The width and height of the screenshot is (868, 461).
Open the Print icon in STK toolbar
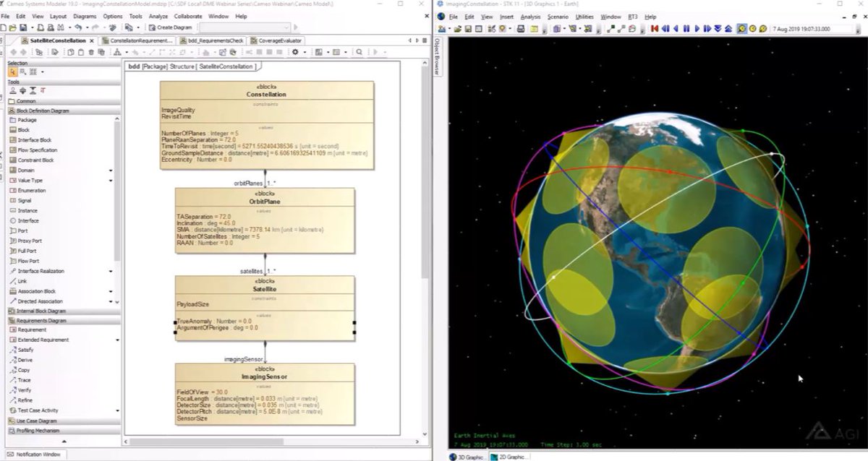pyautogui.click(x=520, y=27)
